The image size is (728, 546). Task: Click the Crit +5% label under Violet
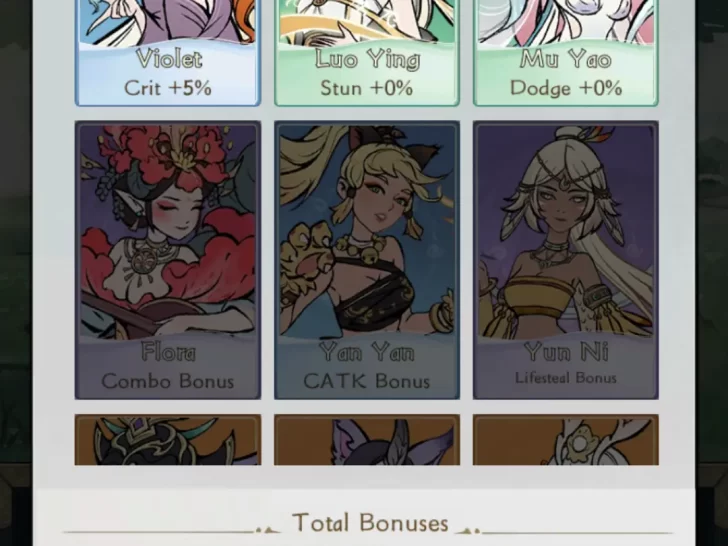click(168, 88)
